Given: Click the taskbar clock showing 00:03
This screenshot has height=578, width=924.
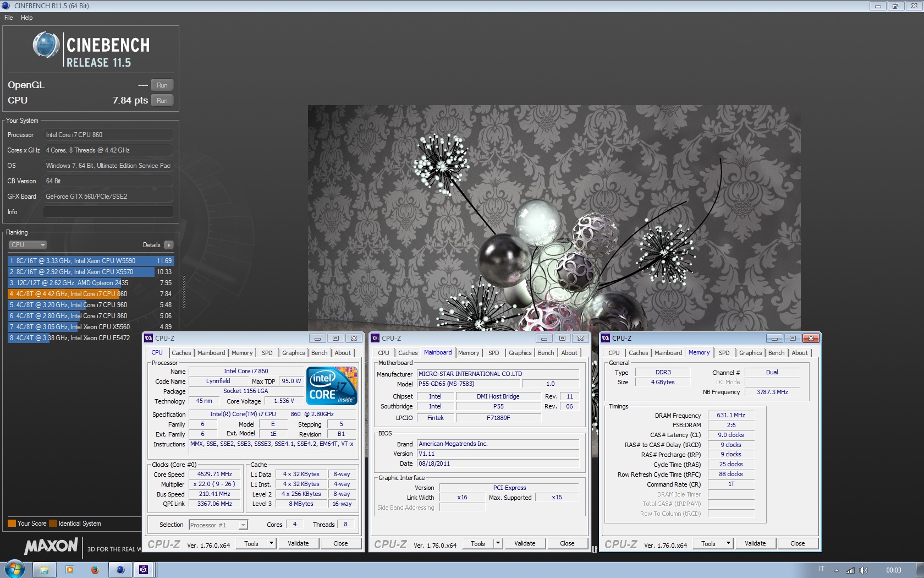Looking at the screenshot, I should pyautogui.click(x=894, y=570).
